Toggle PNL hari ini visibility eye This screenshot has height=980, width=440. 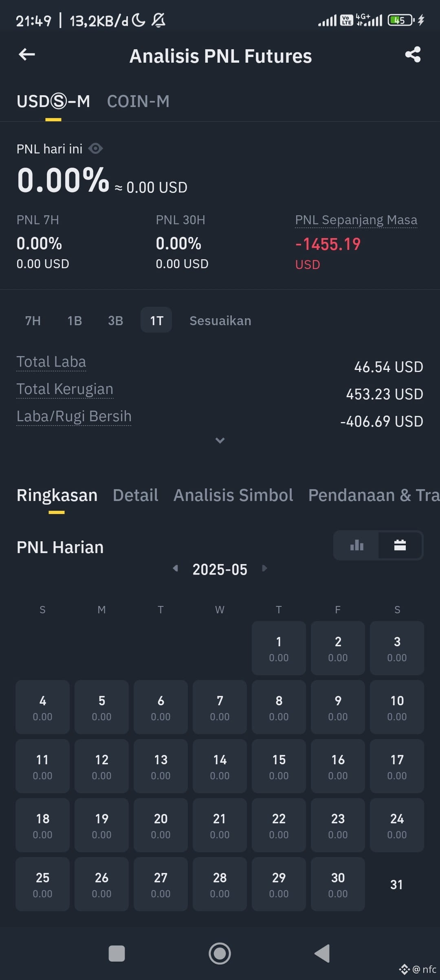click(x=95, y=149)
